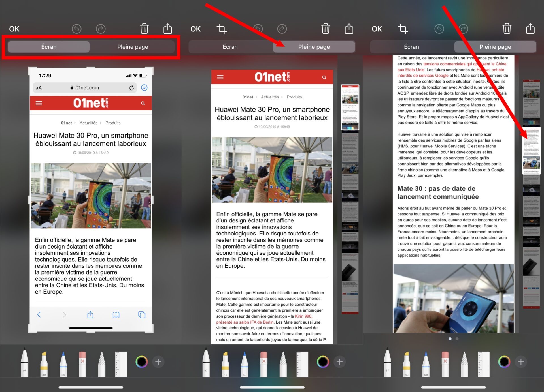Undo in the right screenshot editor
The height and width of the screenshot is (392, 544).
439,29
